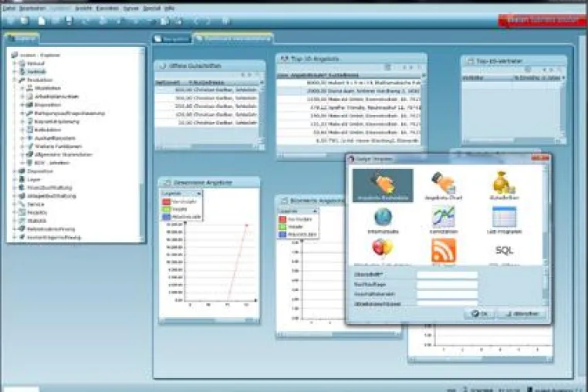Open the Favoriten menu

[107, 8]
